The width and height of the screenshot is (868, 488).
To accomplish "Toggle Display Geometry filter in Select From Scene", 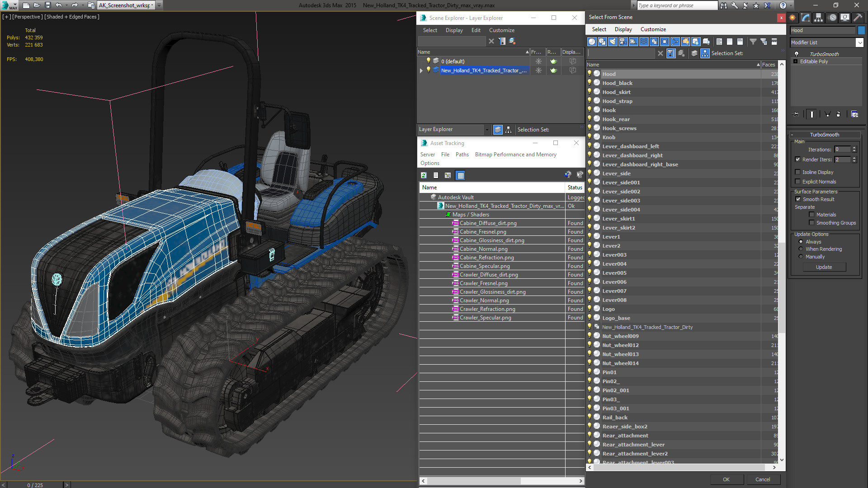I will click(592, 42).
